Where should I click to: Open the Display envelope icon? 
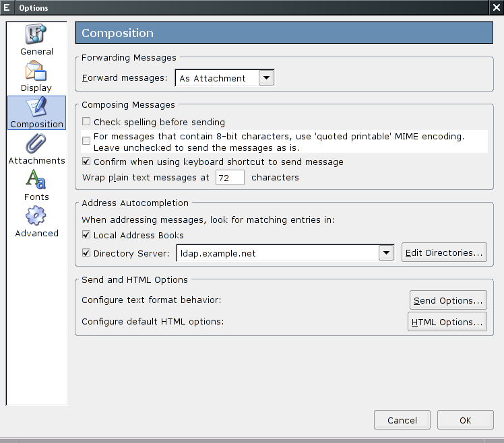[36, 70]
